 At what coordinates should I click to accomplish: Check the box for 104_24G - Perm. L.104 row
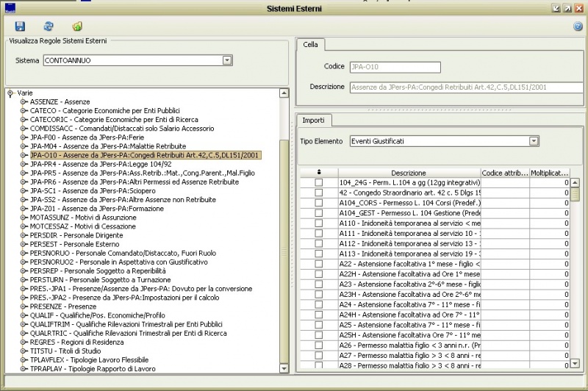click(x=318, y=182)
